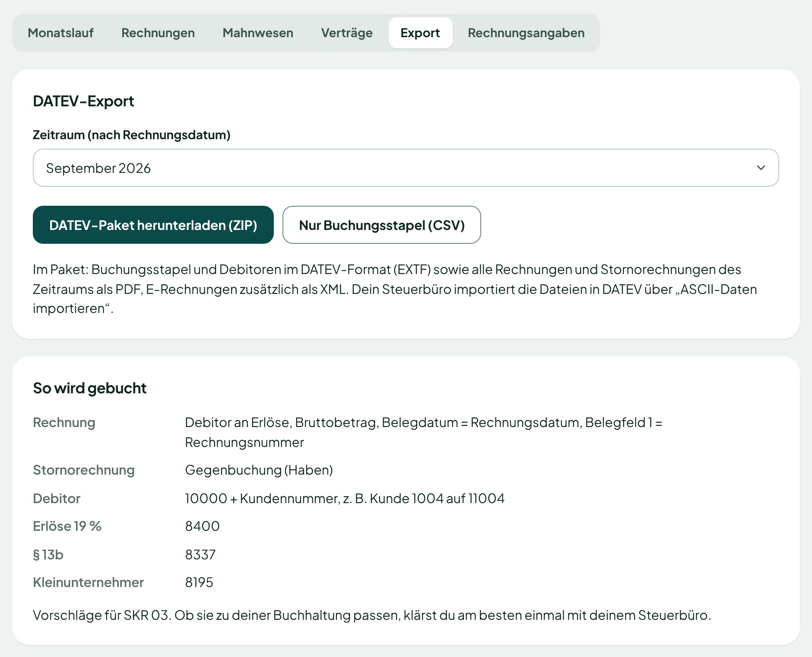Open the Monatslauf tab
This screenshot has height=657, width=812.
60,33
